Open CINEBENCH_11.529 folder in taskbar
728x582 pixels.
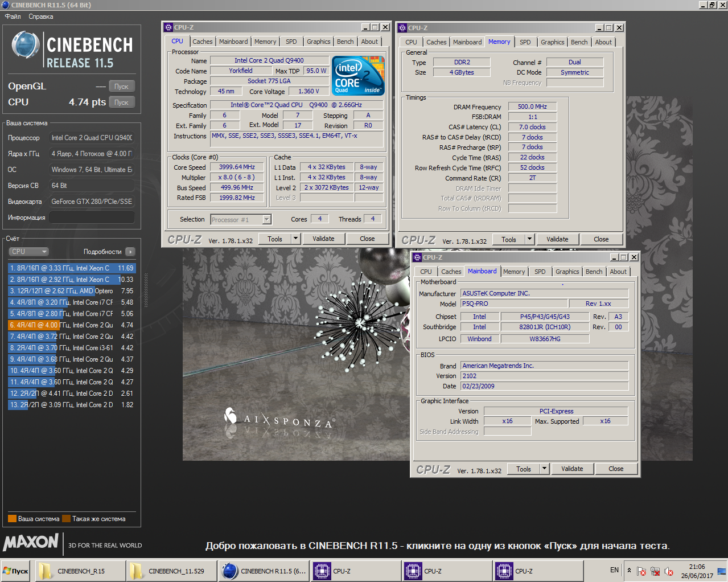171,571
